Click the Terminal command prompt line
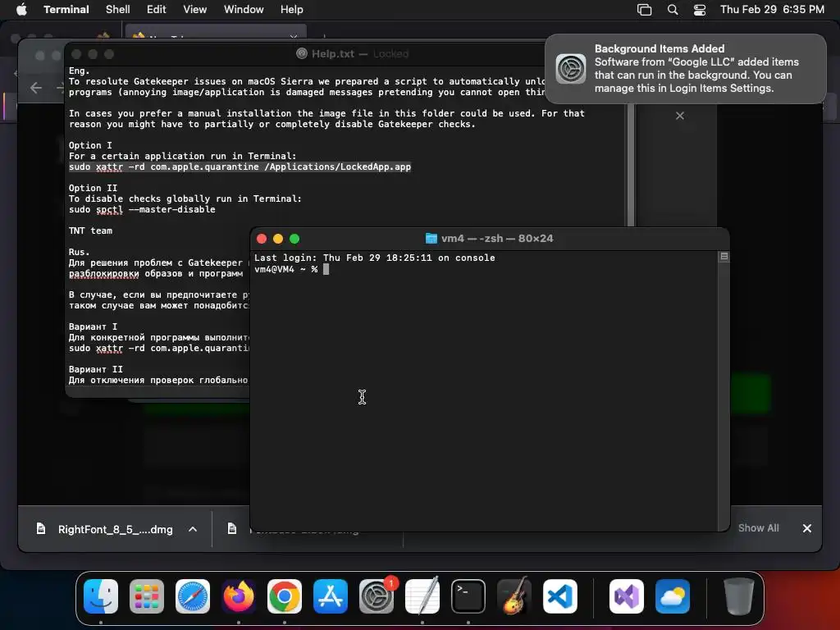The width and height of the screenshot is (840, 630). point(292,269)
